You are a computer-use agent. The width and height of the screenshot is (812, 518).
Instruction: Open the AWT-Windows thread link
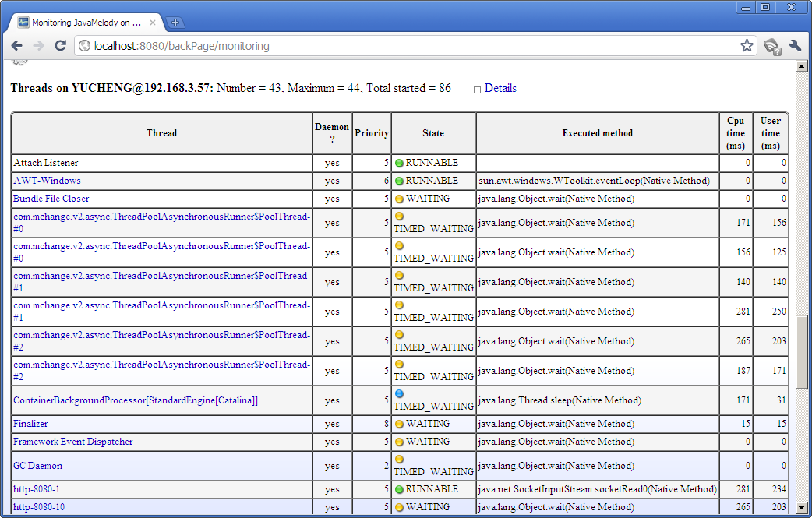[x=47, y=181]
